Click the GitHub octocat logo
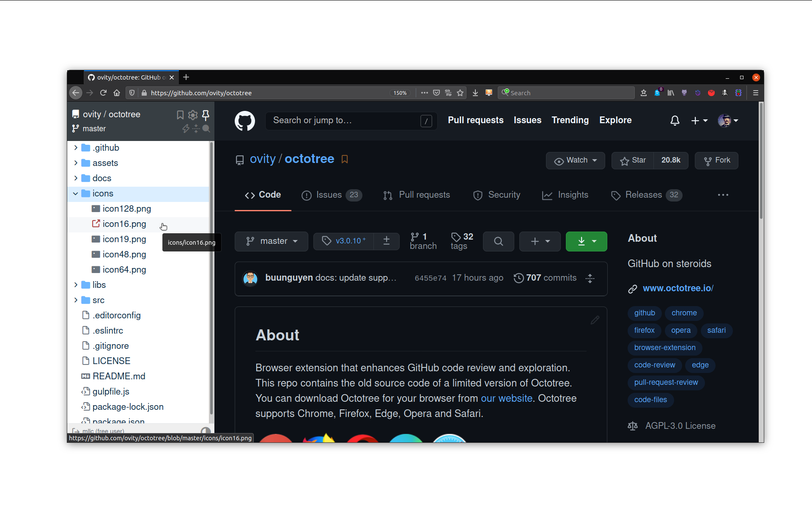Screen dimensions: 812x508 coord(245,121)
